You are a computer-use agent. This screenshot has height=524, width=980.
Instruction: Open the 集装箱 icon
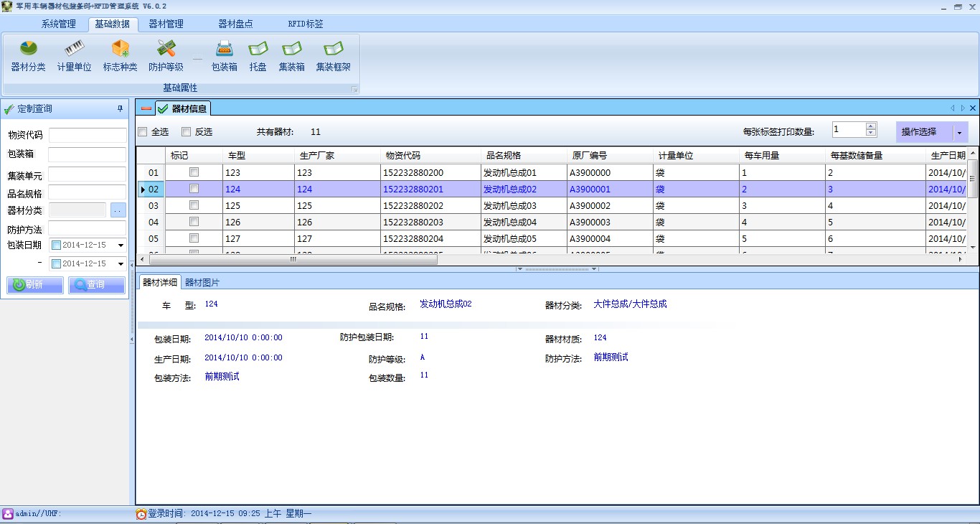click(x=291, y=50)
